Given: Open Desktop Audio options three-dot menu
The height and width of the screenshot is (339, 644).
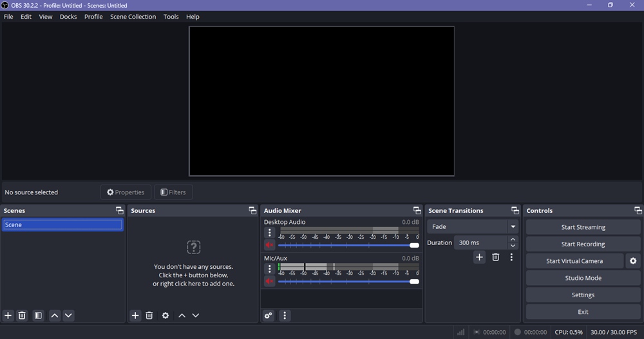Looking at the screenshot, I should tap(269, 233).
